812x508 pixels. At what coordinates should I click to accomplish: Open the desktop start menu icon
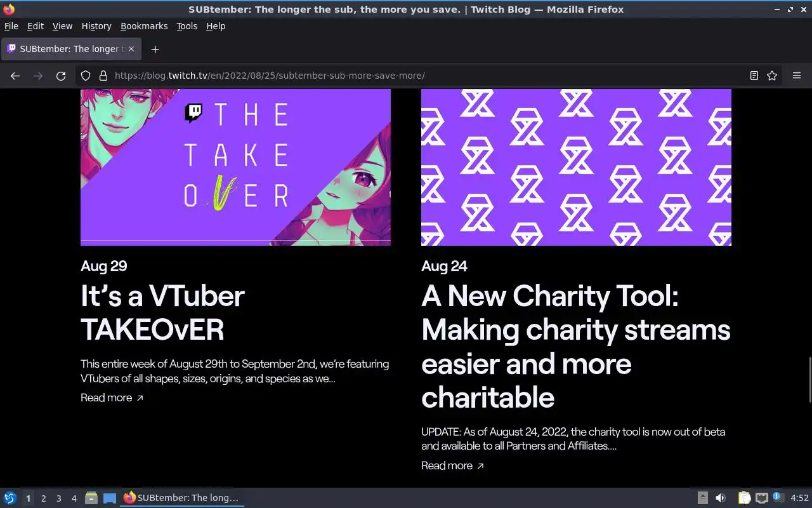10,498
